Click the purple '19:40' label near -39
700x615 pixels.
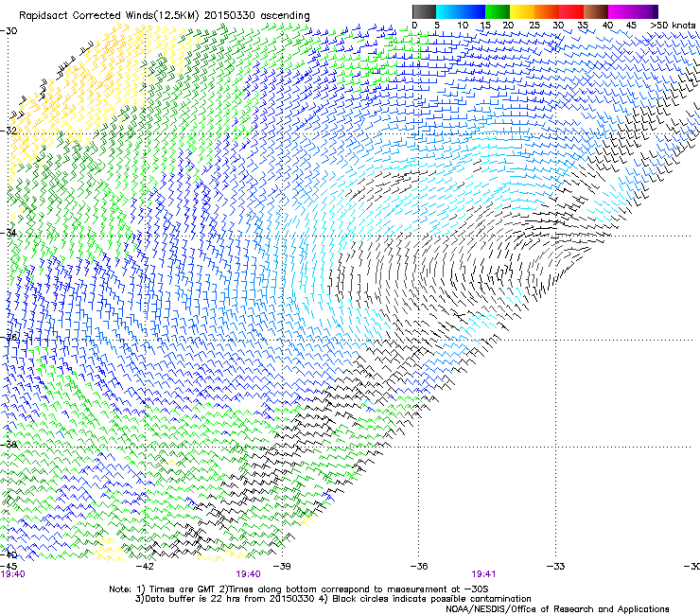coord(248,574)
